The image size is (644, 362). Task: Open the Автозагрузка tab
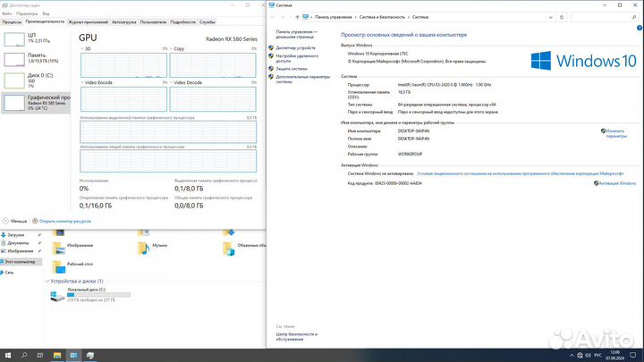[x=124, y=22]
